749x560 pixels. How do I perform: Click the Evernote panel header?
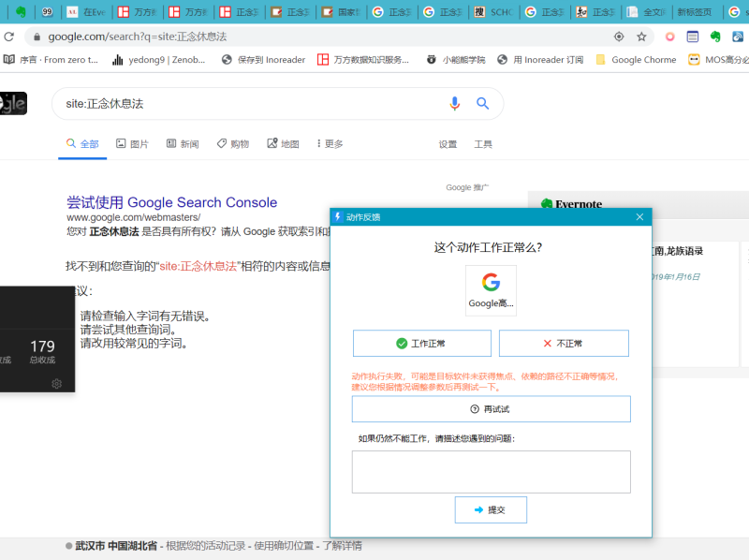pos(639,204)
